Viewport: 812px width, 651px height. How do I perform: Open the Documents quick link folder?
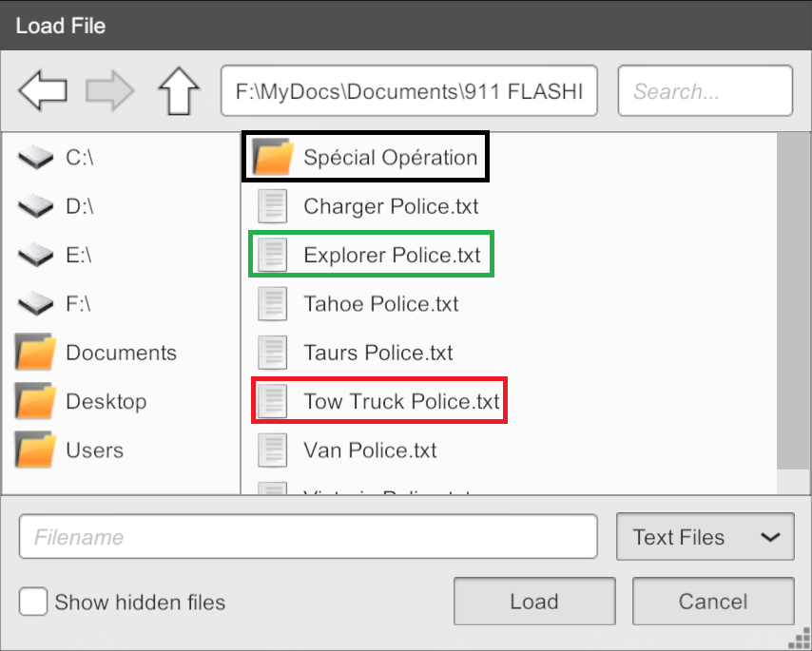[x=120, y=353]
